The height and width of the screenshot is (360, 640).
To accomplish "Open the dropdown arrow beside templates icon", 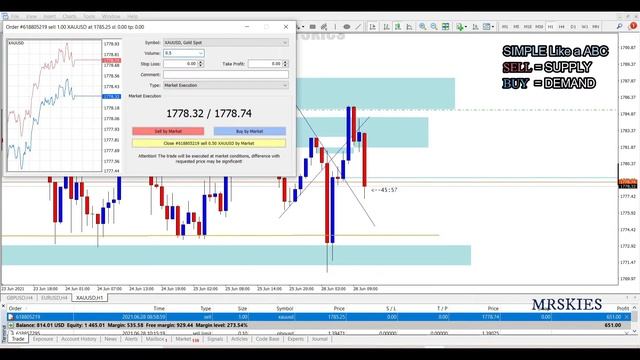I will click(x=493, y=27).
